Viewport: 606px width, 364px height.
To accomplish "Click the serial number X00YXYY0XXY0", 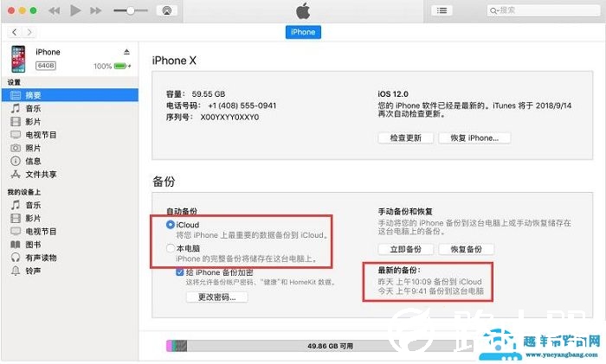I will pyautogui.click(x=229, y=117).
